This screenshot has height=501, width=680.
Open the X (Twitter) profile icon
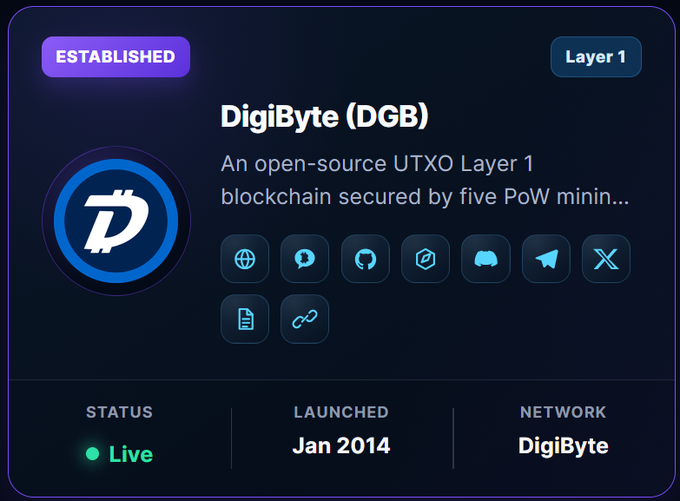click(606, 259)
